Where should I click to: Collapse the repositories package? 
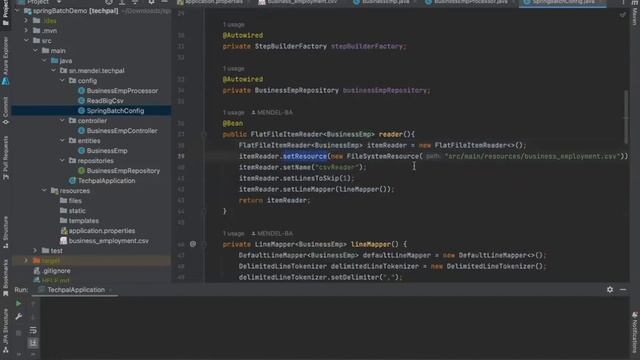click(62, 160)
